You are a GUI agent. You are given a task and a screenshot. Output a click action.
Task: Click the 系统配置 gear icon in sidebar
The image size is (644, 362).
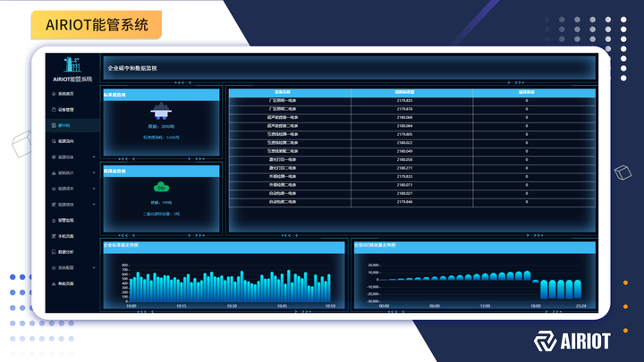click(x=54, y=267)
